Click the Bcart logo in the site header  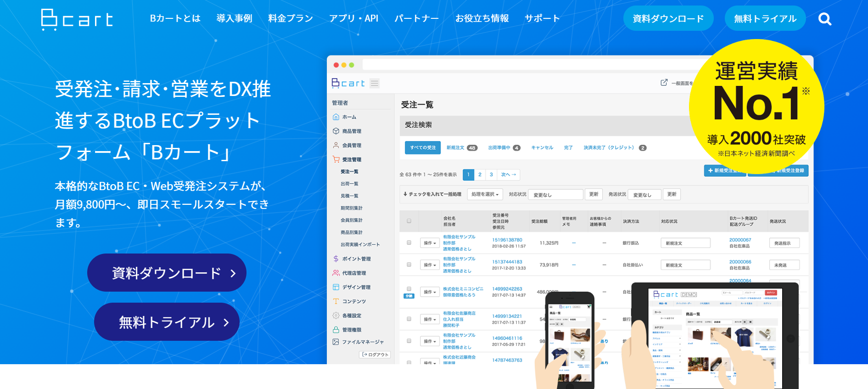77,19
